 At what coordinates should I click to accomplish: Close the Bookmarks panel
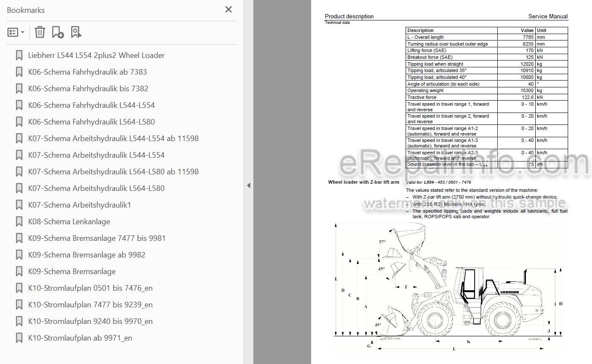coord(229,9)
